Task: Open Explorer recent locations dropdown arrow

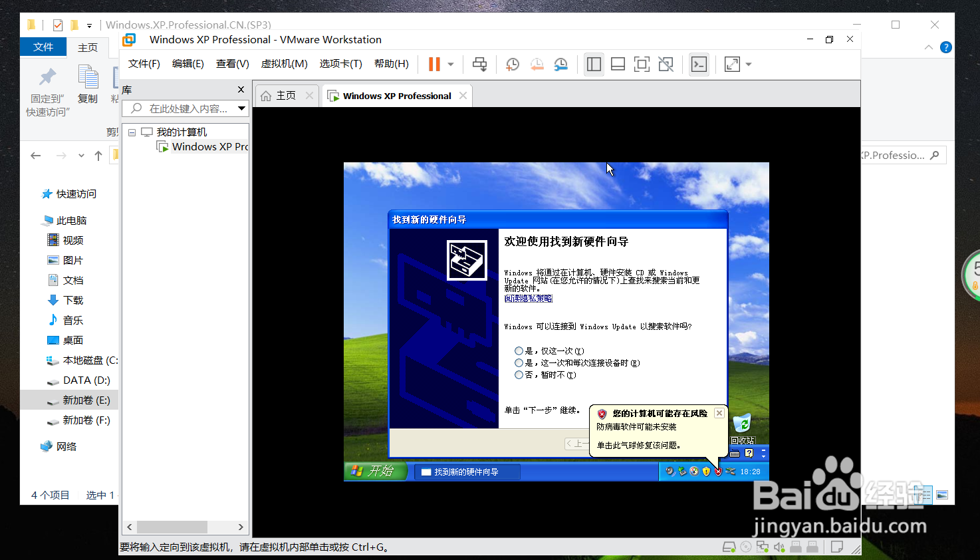Action: (81, 156)
